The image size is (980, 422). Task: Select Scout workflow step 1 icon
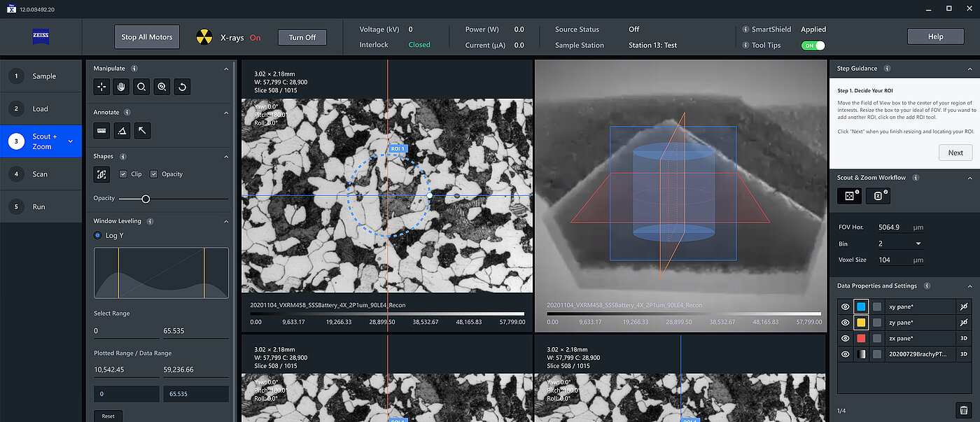(849, 196)
